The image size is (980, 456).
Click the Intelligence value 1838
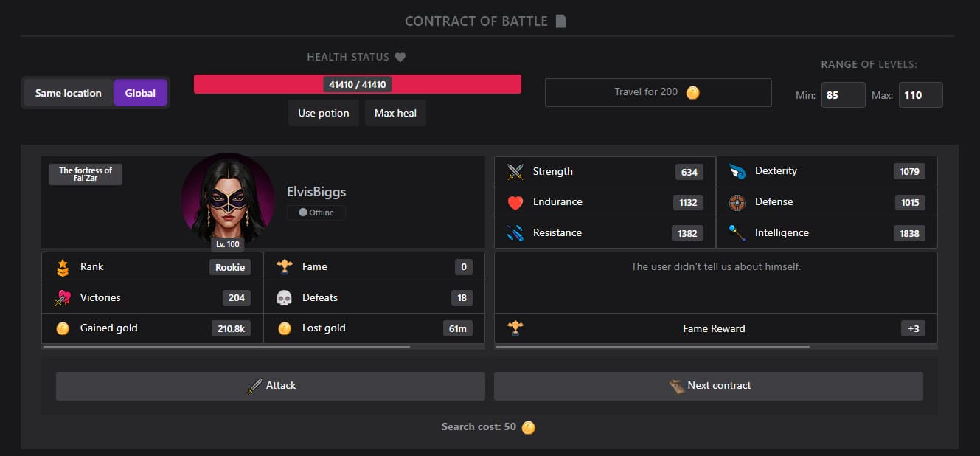point(910,233)
